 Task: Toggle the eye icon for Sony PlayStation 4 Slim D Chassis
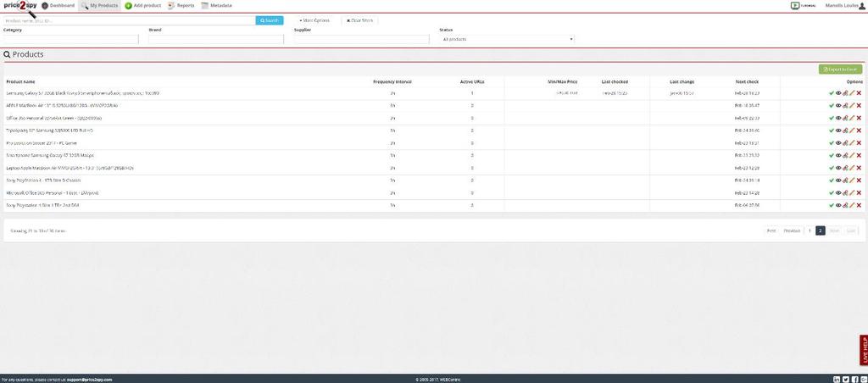click(838, 180)
